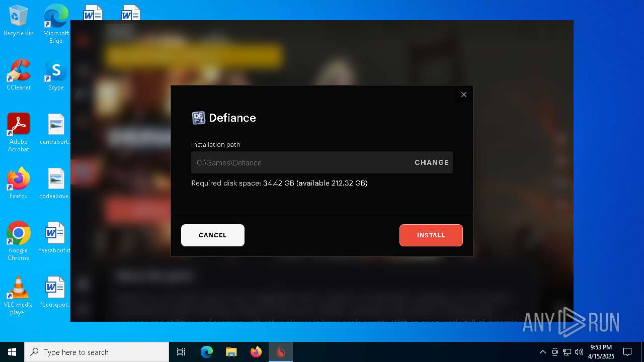Select the focusquot document on desktop

click(56, 292)
